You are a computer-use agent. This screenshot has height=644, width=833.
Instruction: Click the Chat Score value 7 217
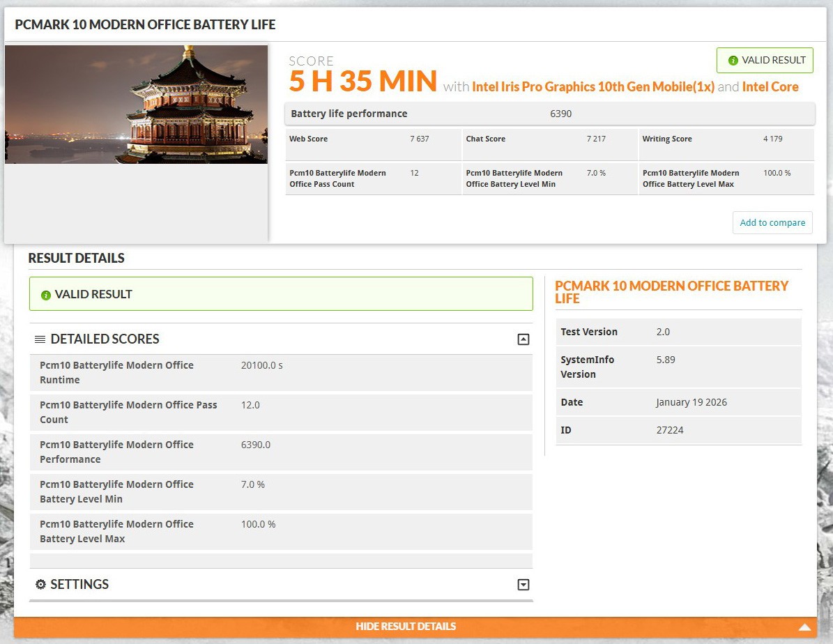coord(596,139)
